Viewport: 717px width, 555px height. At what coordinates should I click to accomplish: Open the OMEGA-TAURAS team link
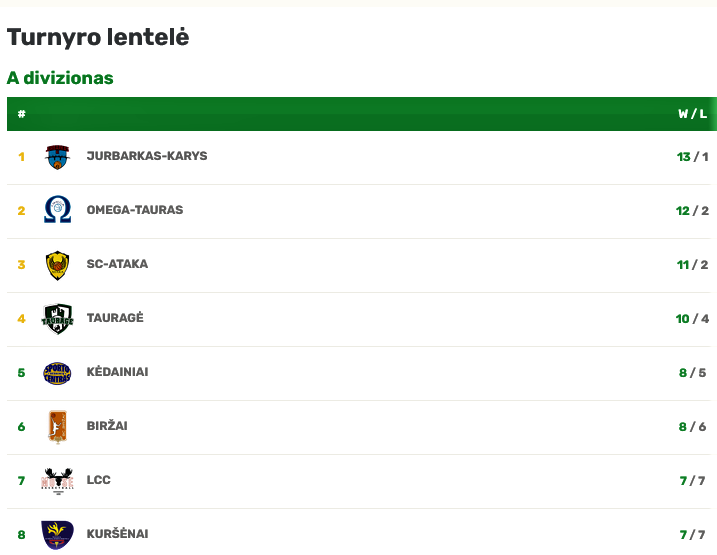point(135,210)
